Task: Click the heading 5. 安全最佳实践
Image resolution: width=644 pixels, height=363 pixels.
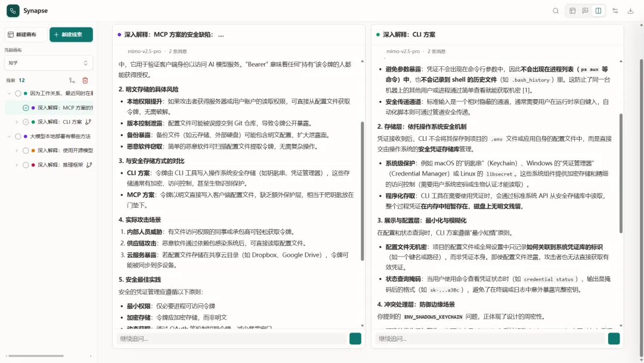Action: coord(140,279)
